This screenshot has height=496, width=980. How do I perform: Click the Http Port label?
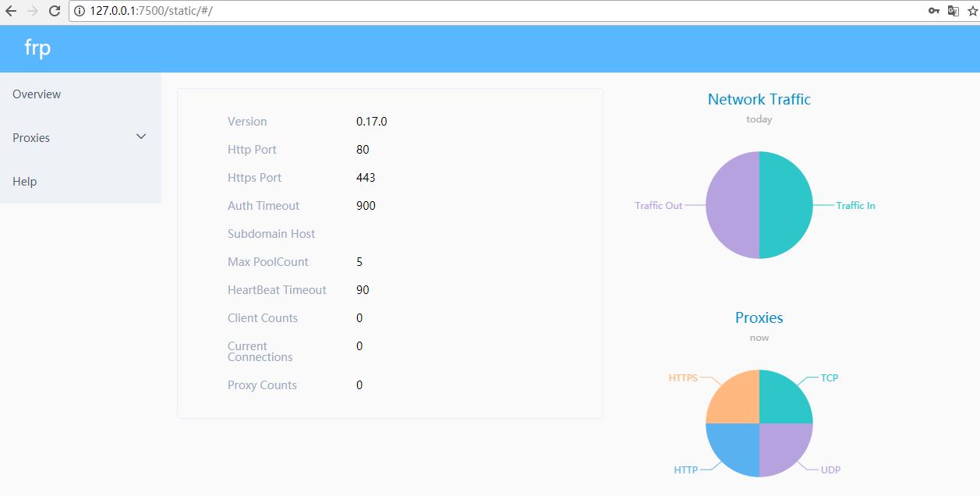click(x=252, y=150)
